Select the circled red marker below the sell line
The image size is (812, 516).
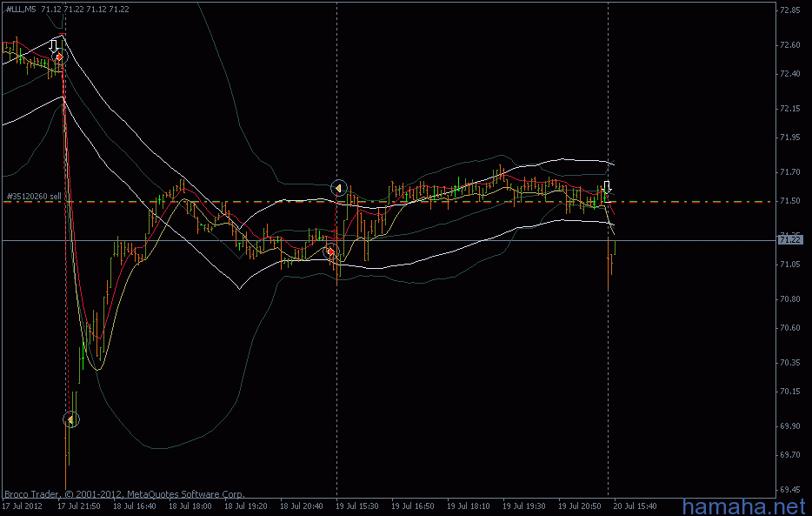click(331, 251)
